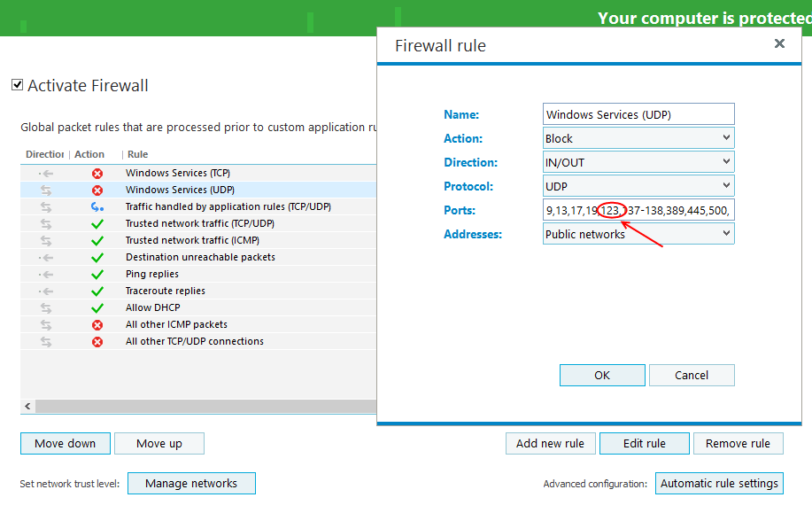Image resolution: width=812 pixels, height=513 pixels.
Task: Click the allow icon beside Allow DHCP
Action: pos(97,307)
